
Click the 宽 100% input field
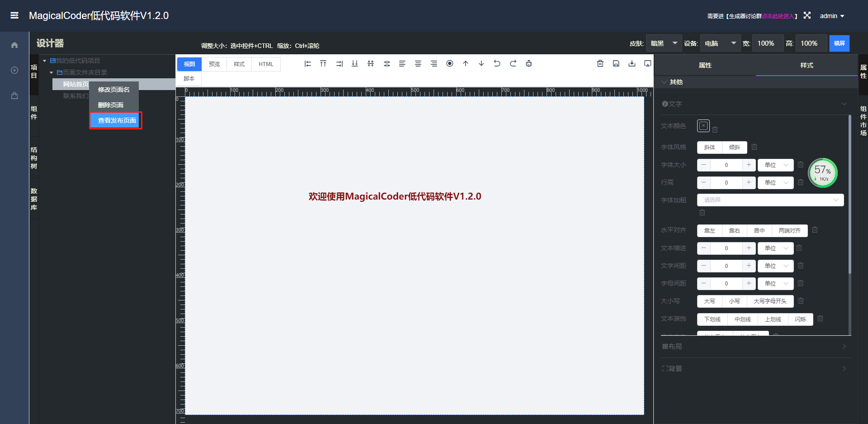(x=767, y=43)
